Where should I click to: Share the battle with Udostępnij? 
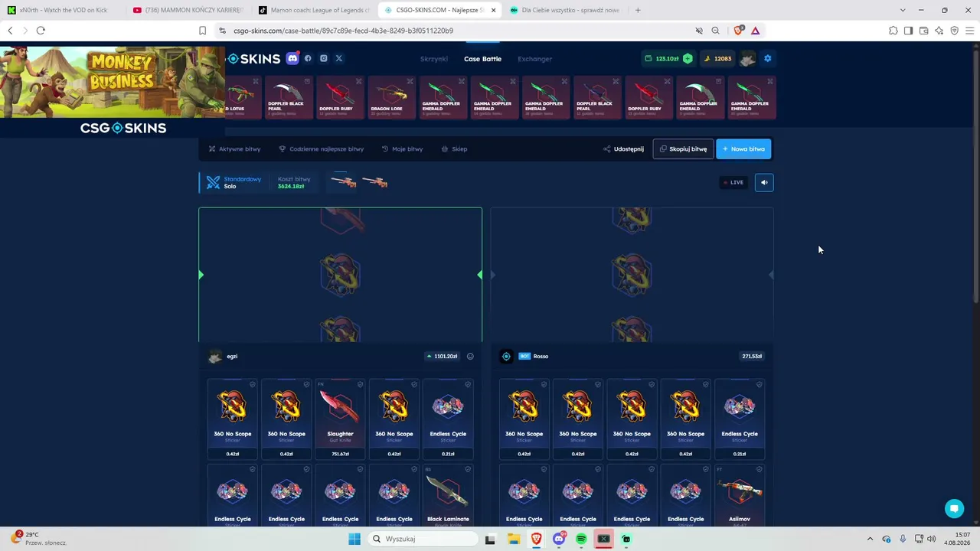pyautogui.click(x=623, y=149)
